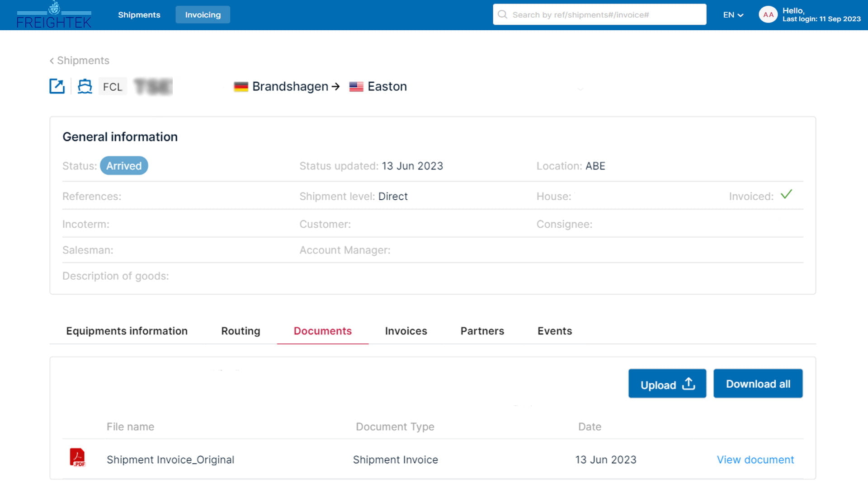The height and width of the screenshot is (488, 868).
Task: Click the ship transport mode icon
Action: 85,86
